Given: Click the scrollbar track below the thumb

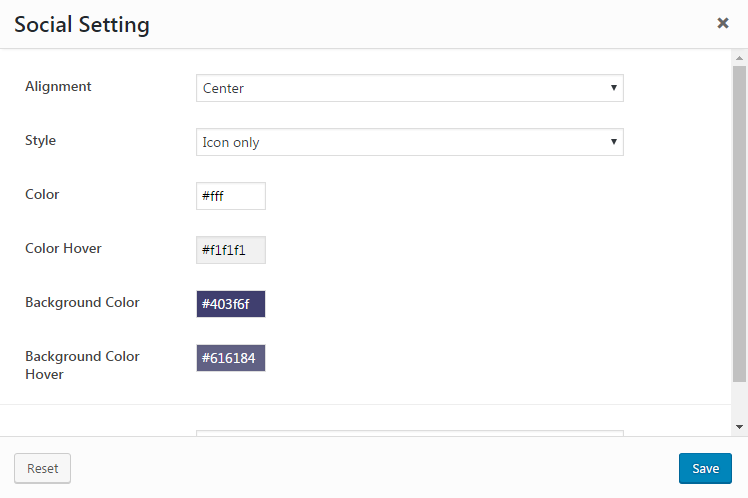Looking at the screenshot, I should [x=740, y=402].
